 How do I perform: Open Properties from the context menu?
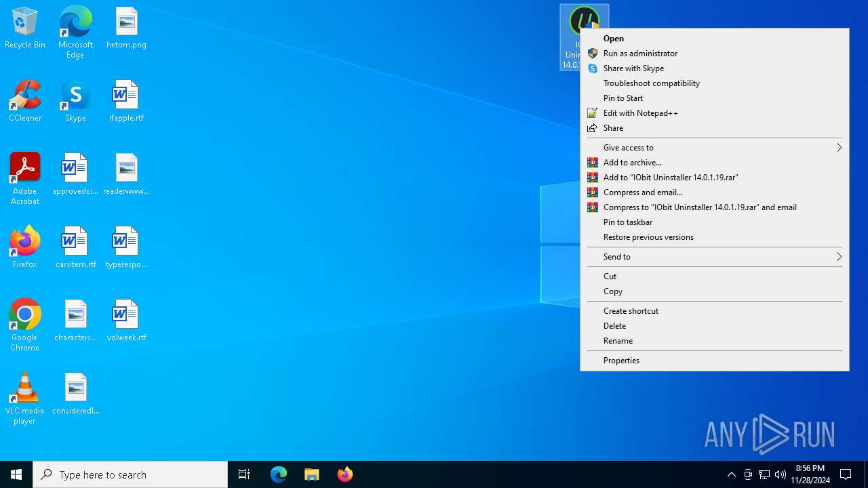715,361
